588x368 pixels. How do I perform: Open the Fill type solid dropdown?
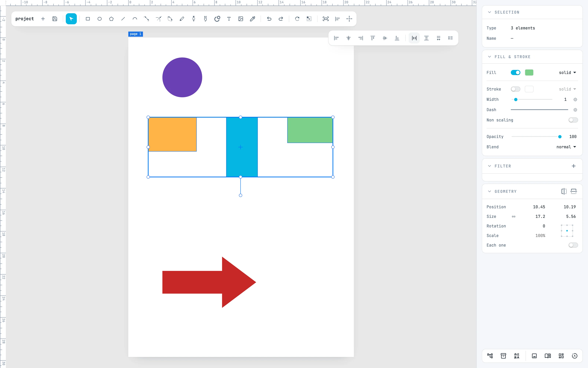click(567, 72)
